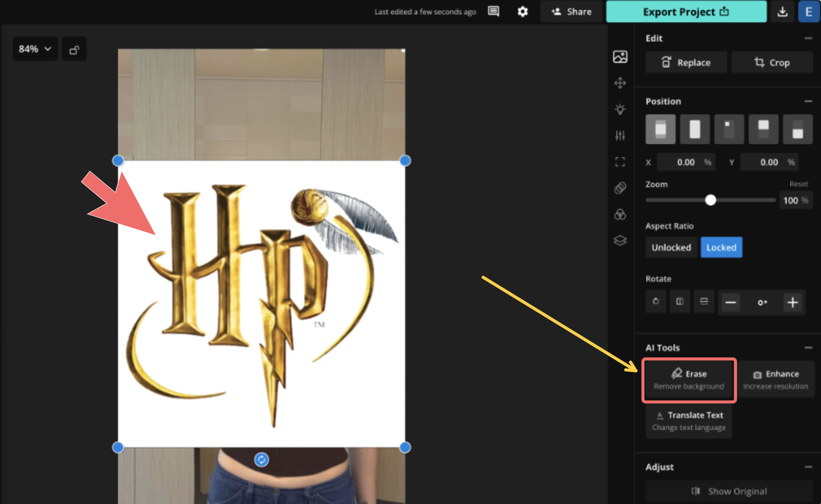Click the Replace button
821x504 pixels.
tap(686, 62)
